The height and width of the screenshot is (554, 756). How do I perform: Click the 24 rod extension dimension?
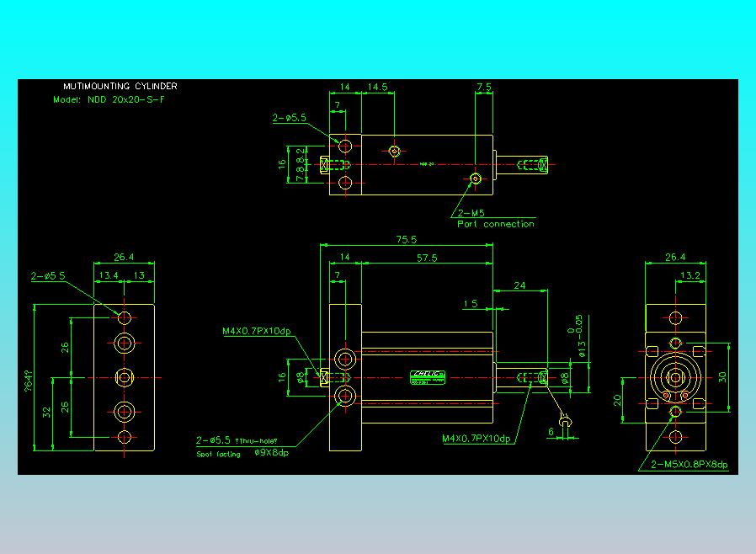519,285
